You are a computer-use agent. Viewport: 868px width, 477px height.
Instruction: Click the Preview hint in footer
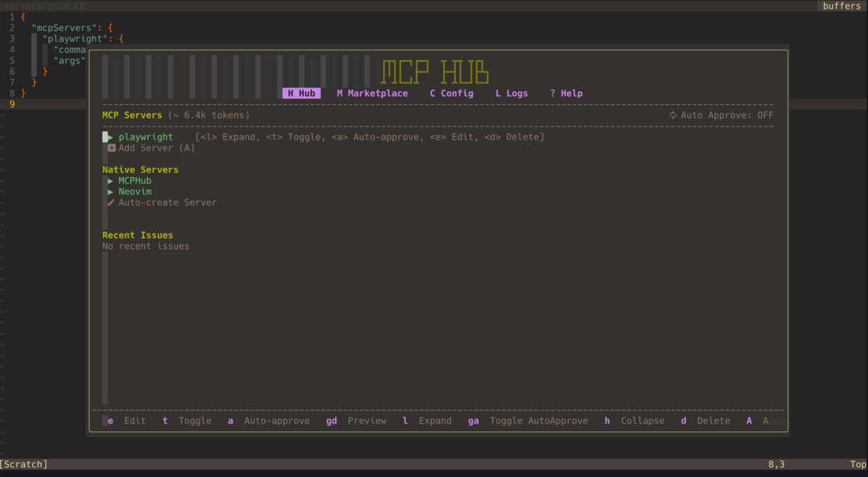[357, 421]
